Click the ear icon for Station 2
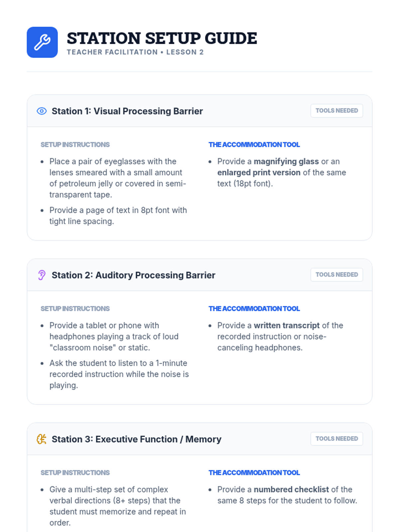Screen dimensions: 399x532 (x=42, y=275)
